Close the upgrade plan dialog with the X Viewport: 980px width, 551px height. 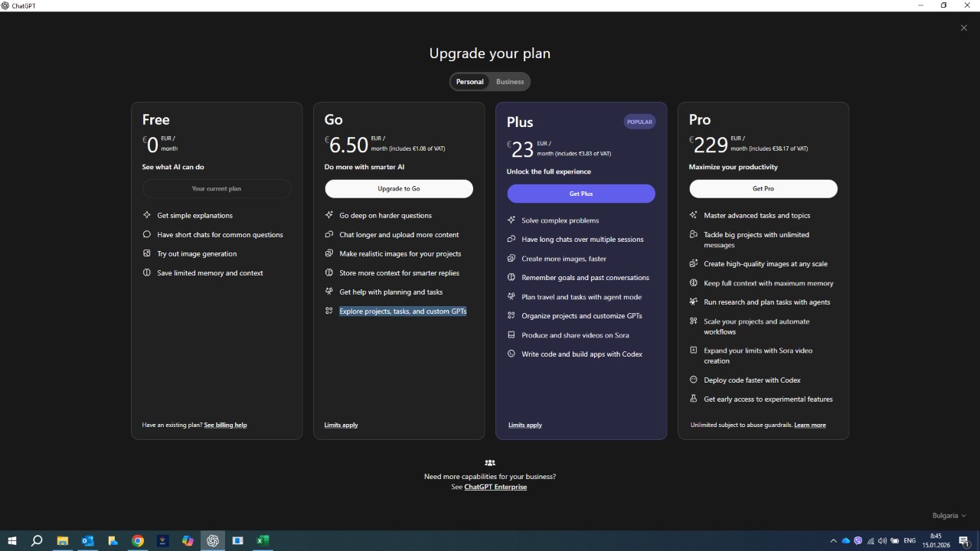964,28
